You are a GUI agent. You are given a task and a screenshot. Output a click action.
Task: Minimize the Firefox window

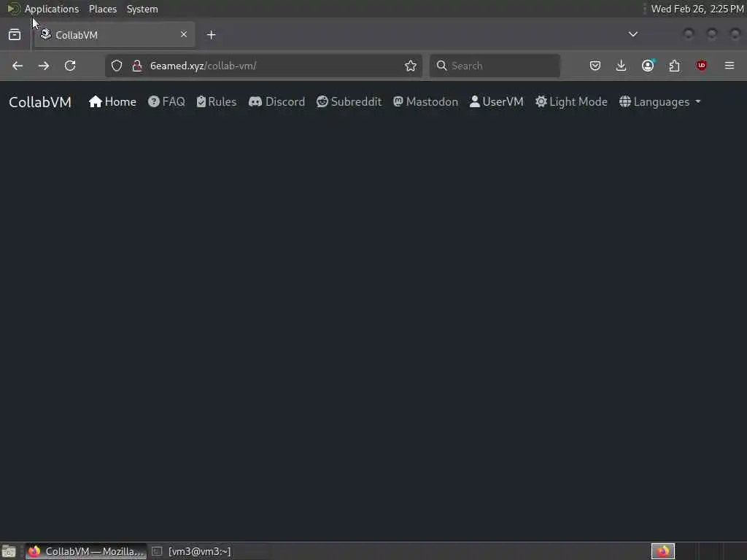pyautogui.click(x=689, y=34)
